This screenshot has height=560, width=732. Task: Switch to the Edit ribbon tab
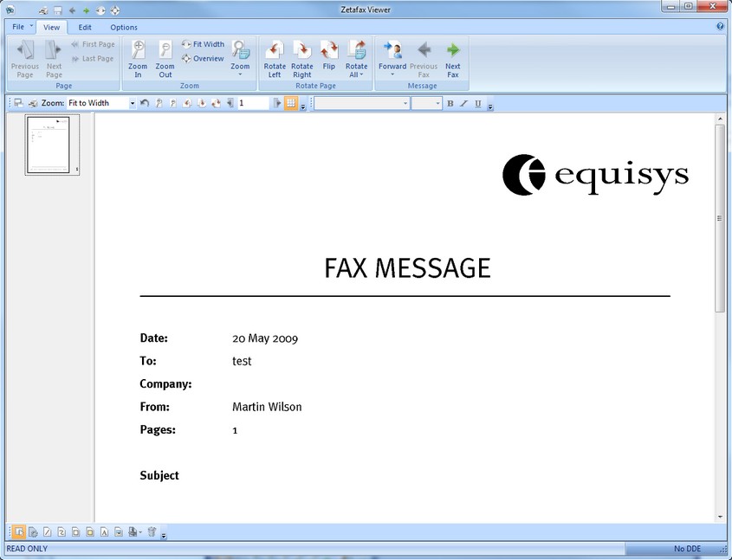(x=84, y=27)
